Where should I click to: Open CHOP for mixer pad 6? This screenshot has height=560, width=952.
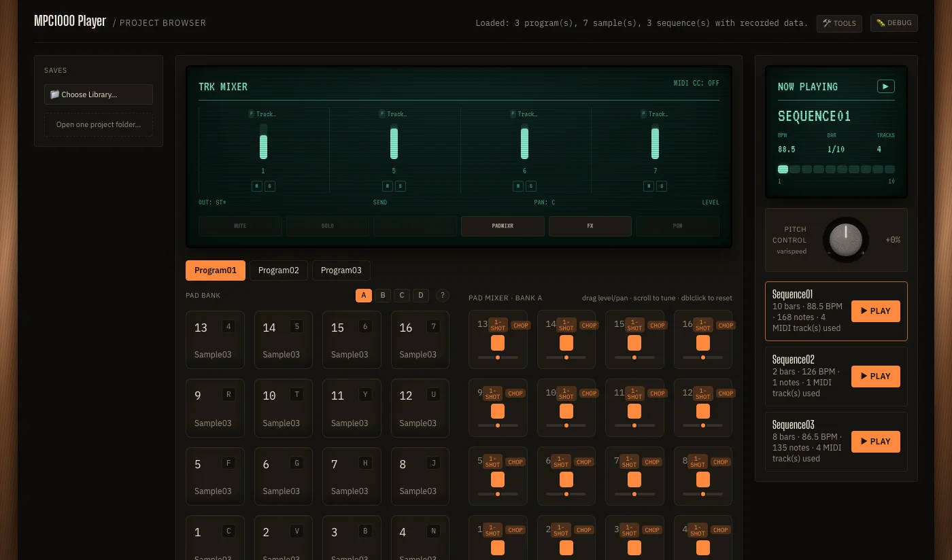click(x=584, y=461)
